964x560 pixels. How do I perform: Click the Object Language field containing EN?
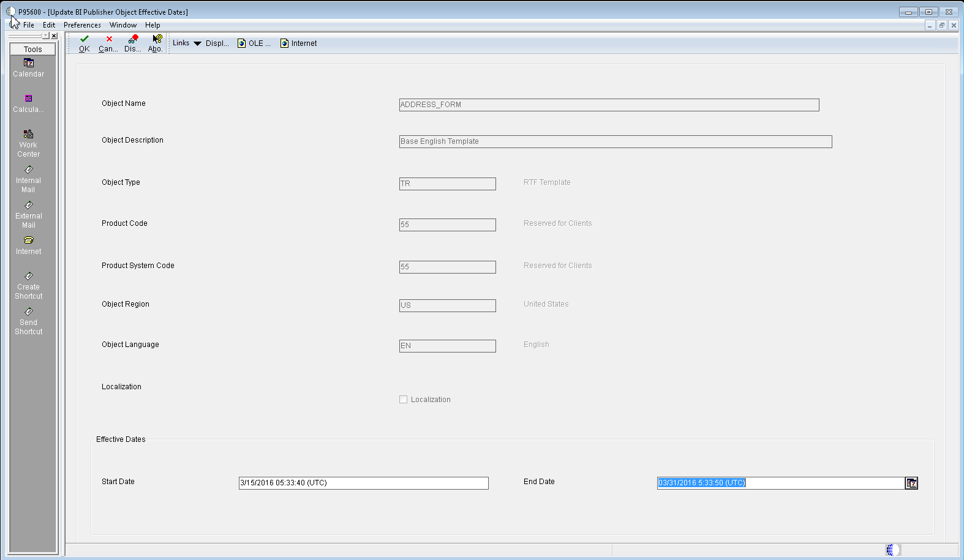click(x=448, y=346)
